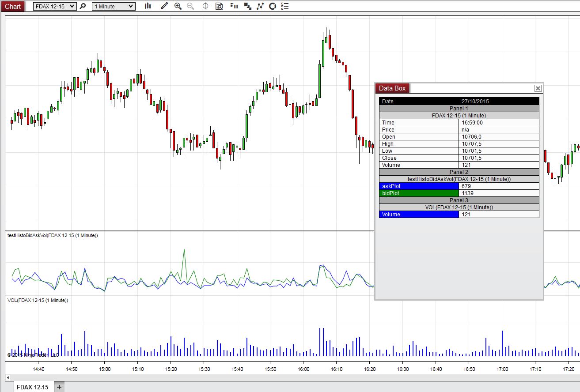Click the Panel 1 header row
The image size is (580, 392).
coord(459,109)
